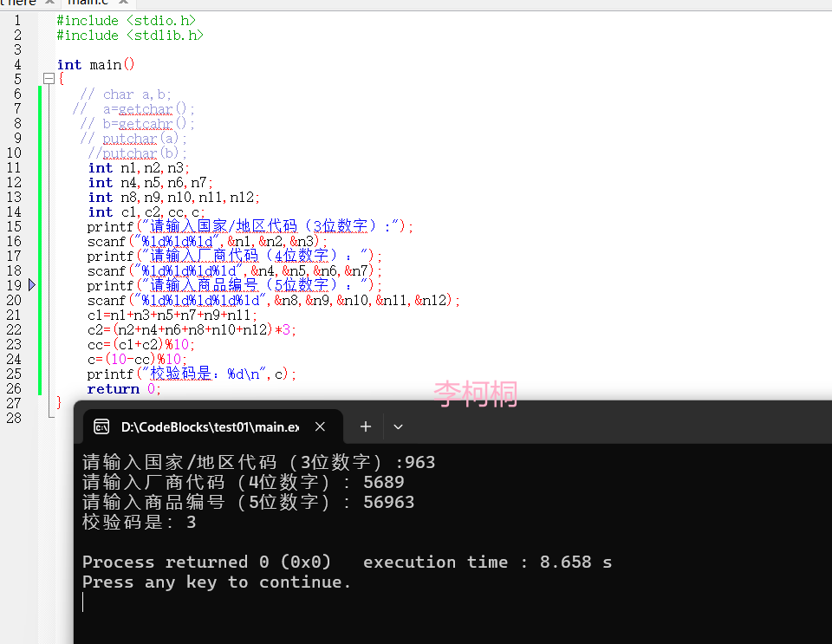The width and height of the screenshot is (832, 644).
Task: Click the printf 校验码是 line in code
Action: coord(192,374)
